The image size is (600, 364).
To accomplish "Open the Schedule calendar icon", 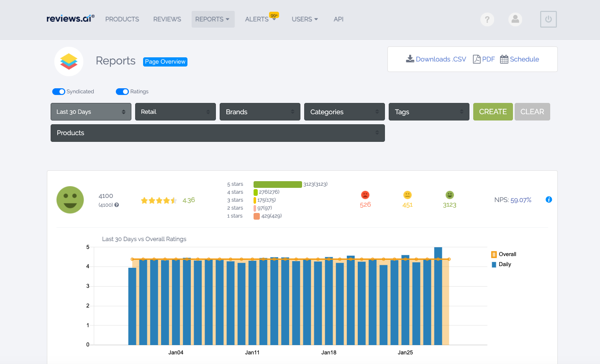I will [503, 59].
